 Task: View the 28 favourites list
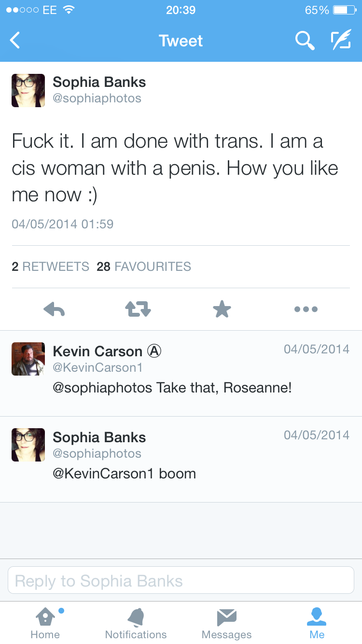144,266
